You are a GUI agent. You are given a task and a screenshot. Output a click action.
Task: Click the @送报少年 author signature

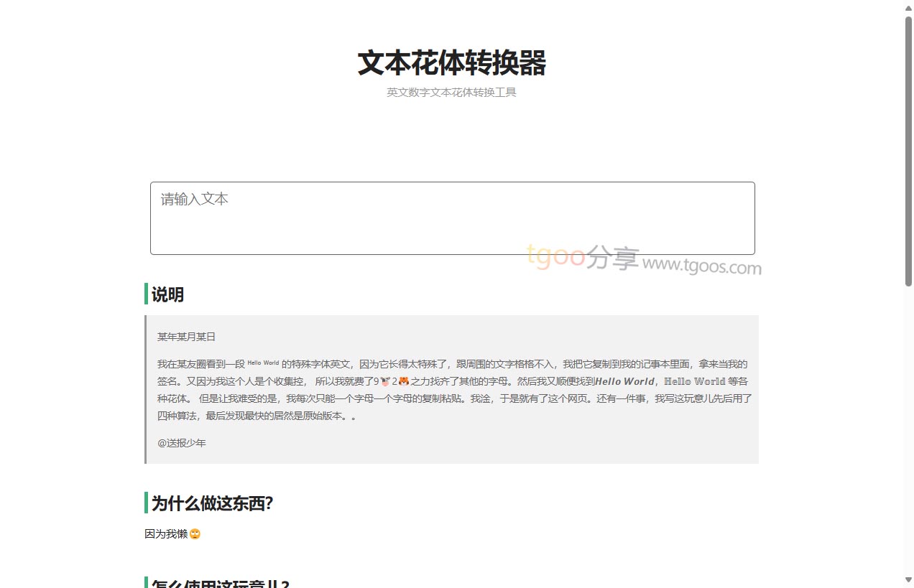pyautogui.click(x=182, y=443)
